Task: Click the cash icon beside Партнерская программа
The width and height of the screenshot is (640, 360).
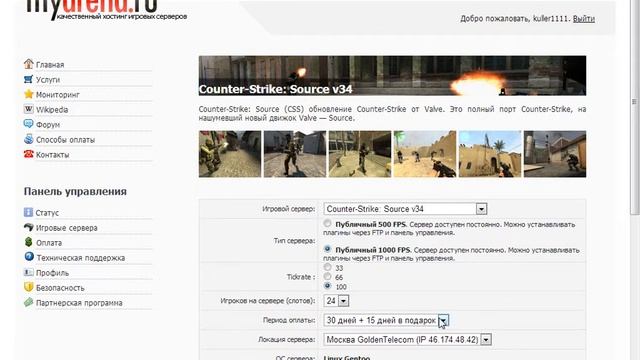Action: [x=28, y=302]
